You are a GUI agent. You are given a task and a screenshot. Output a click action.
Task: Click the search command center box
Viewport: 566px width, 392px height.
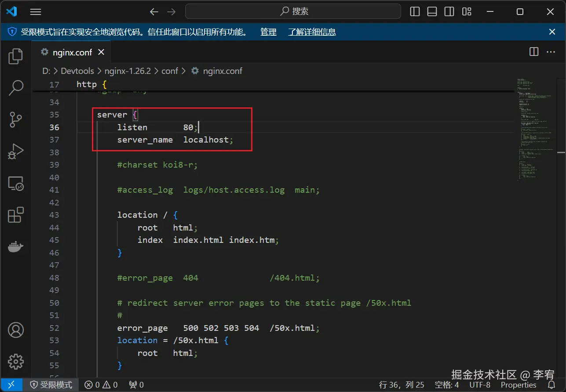pos(293,11)
